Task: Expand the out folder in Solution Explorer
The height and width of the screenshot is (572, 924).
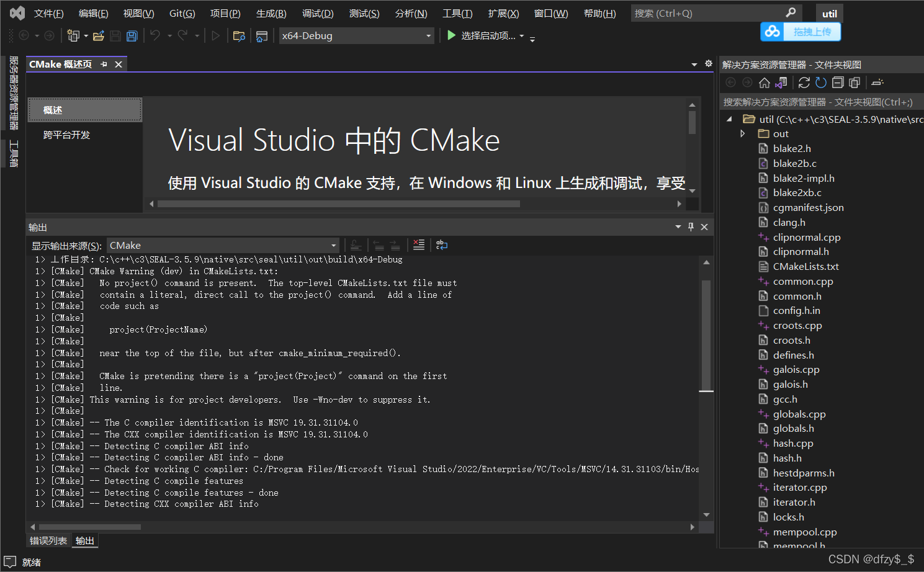Action: pos(743,133)
